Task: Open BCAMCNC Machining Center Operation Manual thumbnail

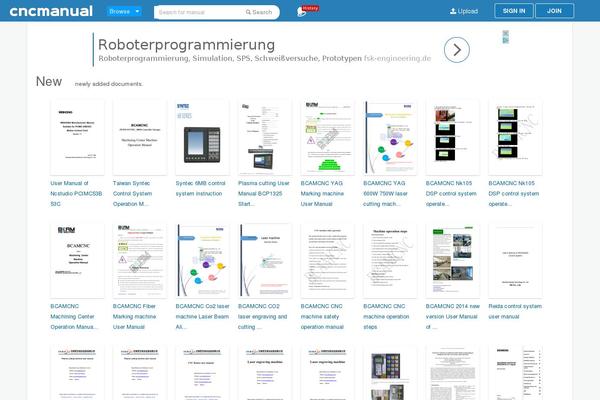Action: [77, 261]
